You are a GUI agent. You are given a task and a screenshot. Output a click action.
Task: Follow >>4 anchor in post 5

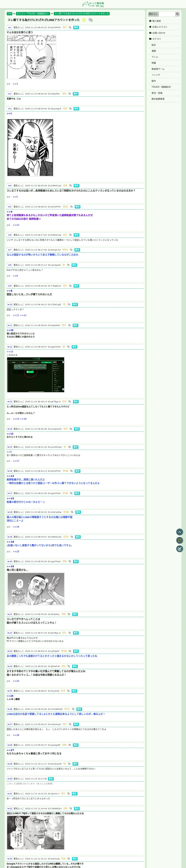tap(9, 212)
